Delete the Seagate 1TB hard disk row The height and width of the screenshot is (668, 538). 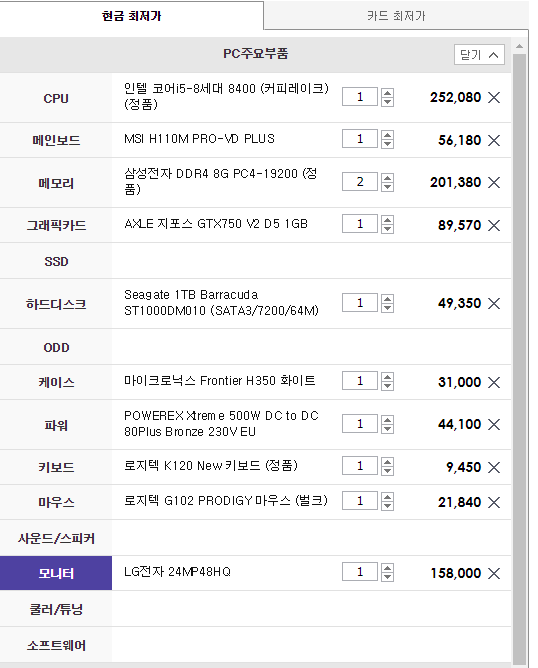coord(494,303)
